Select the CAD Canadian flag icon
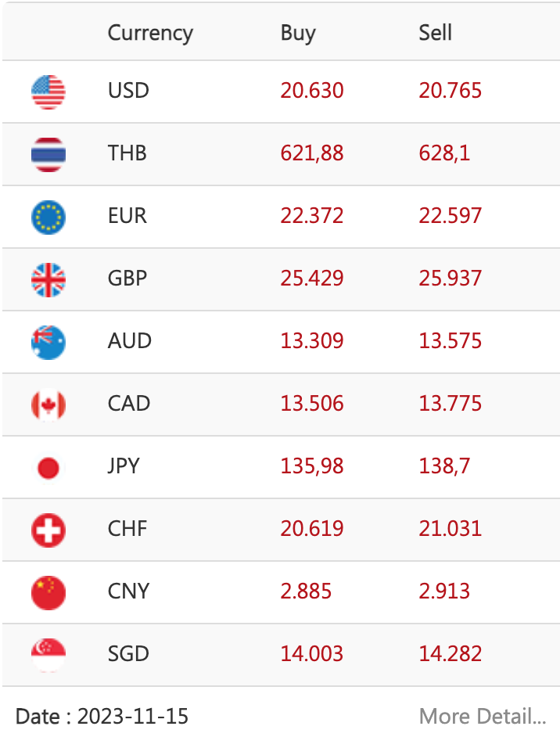Image resolution: width=560 pixels, height=737 pixels. tap(48, 404)
